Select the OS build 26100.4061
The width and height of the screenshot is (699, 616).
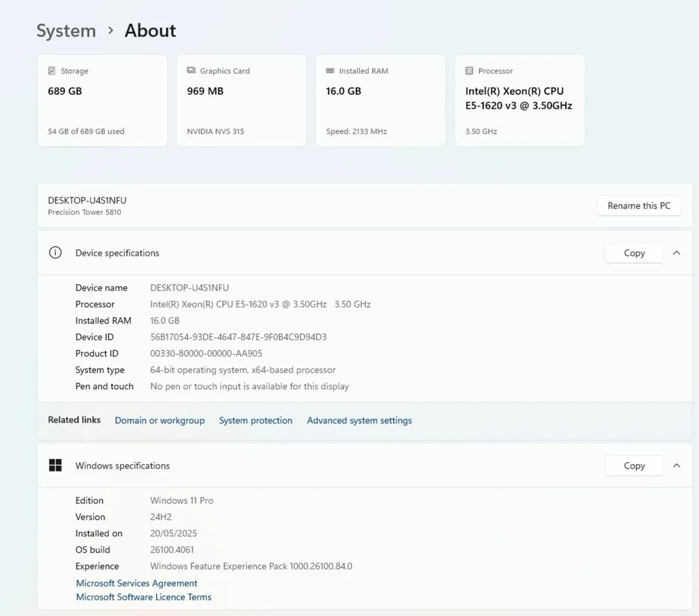(172, 550)
